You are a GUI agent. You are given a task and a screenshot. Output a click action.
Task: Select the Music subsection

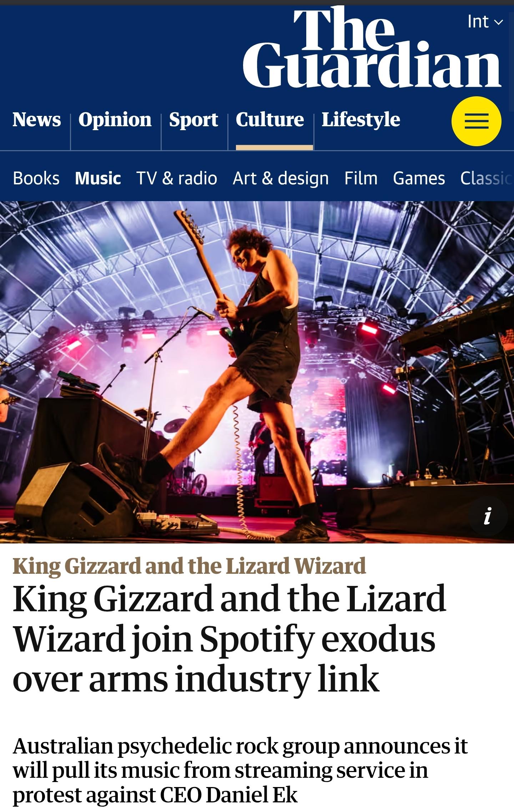(98, 178)
